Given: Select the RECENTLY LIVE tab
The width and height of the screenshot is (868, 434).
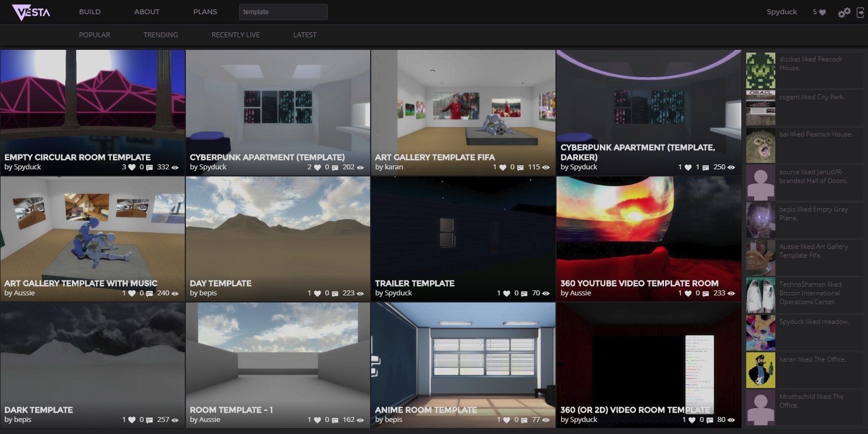Looking at the screenshot, I should click(x=236, y=35).
